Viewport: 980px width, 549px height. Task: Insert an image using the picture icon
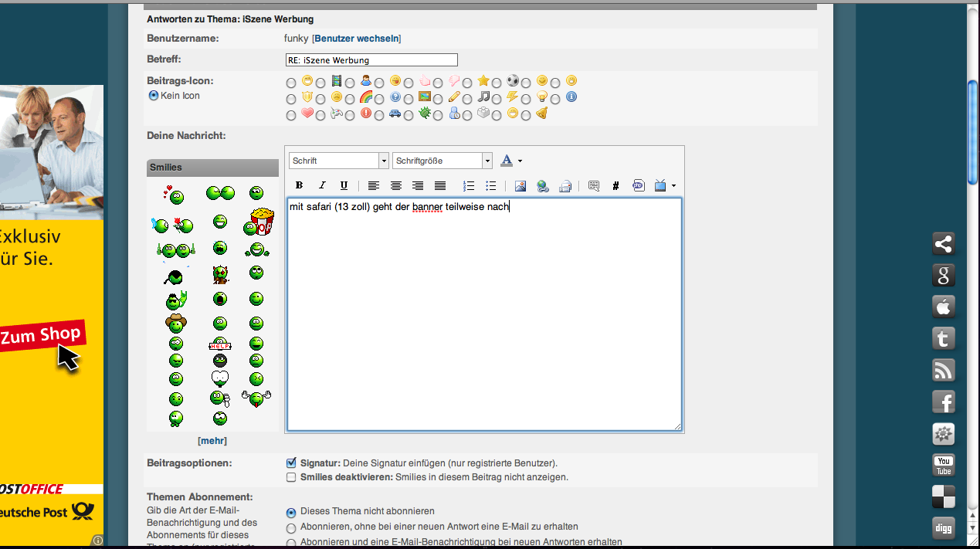[520, 185]
